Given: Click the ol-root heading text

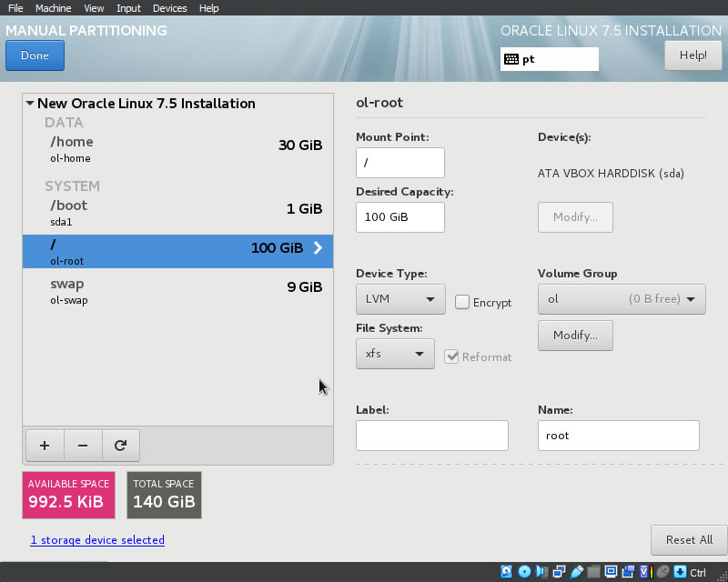Looking at the screenshot, I should coord(379,103).
